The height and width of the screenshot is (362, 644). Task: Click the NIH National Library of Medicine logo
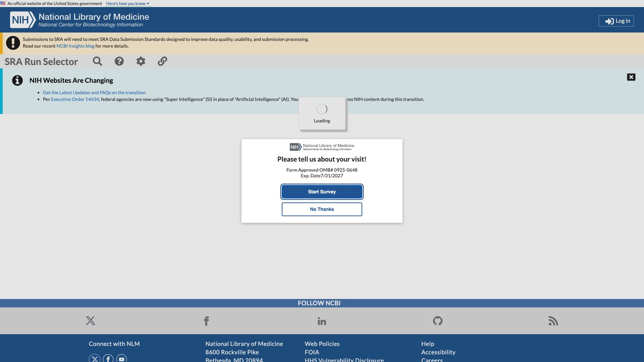(x=79, y=20)
